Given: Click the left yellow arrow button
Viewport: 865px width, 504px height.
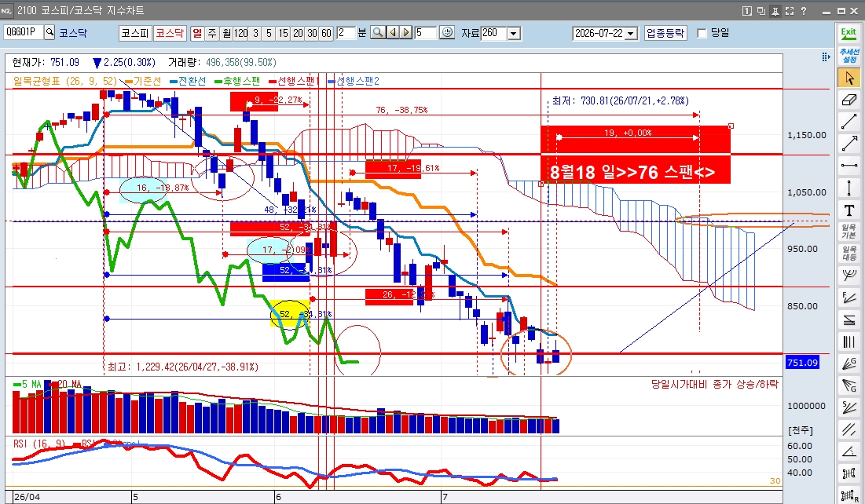Looking at the screenshot, I should tap(392, 32).
